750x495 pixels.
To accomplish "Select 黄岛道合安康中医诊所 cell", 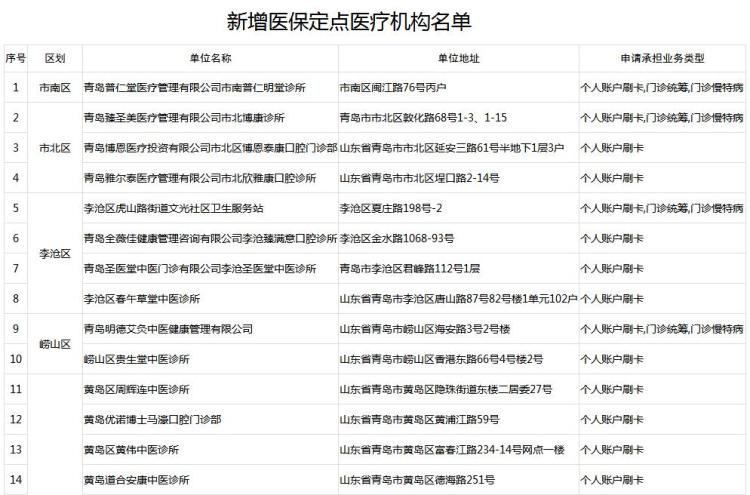I will point(210,480).
